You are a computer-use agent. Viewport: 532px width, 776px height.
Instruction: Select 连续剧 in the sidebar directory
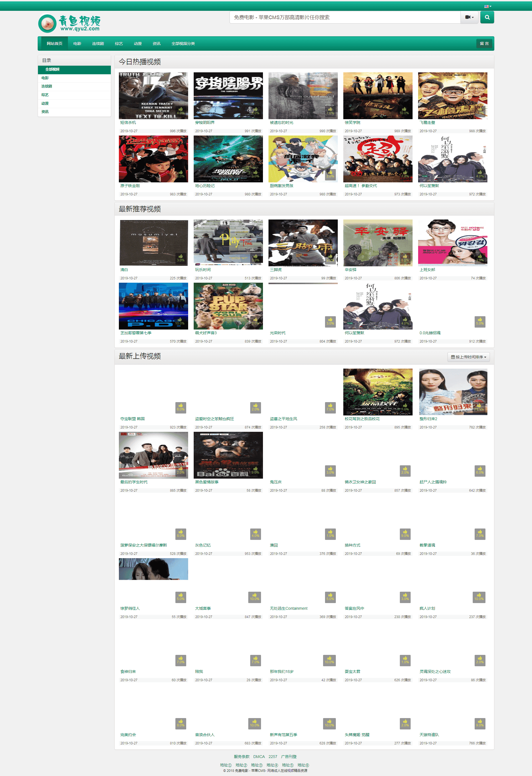(x=47, y=86)
